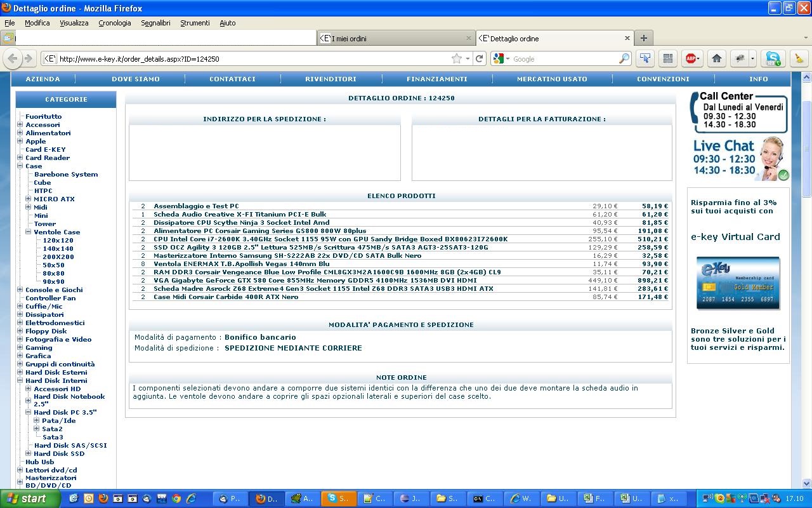Open the Sata3 hard disk category
This screenshot has height=508, width=812.
[53, 437]
